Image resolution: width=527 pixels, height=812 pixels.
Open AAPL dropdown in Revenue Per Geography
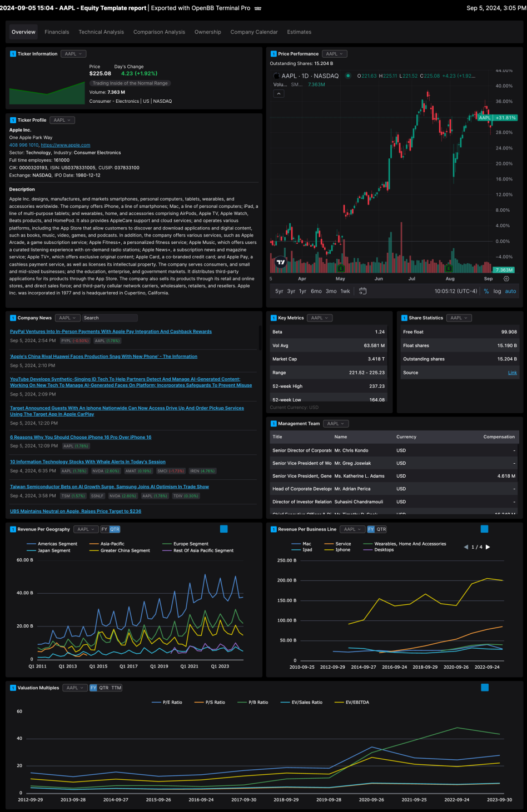pos(86,529)
